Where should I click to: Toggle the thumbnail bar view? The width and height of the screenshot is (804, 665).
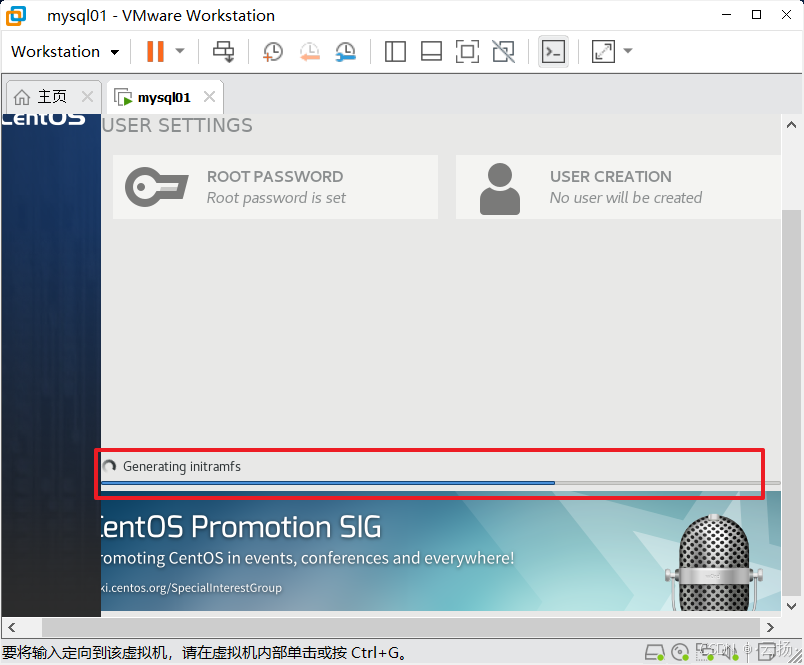pos(431,51)
